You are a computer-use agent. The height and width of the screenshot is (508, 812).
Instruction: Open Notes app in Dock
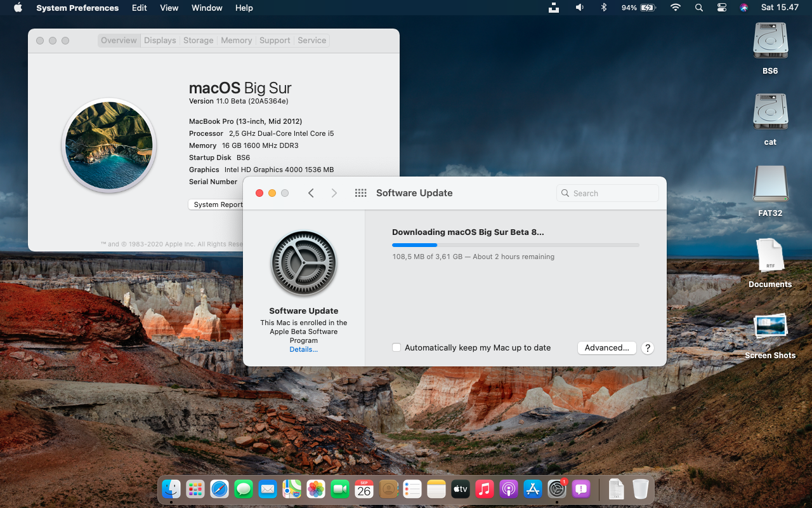[436, 489]
